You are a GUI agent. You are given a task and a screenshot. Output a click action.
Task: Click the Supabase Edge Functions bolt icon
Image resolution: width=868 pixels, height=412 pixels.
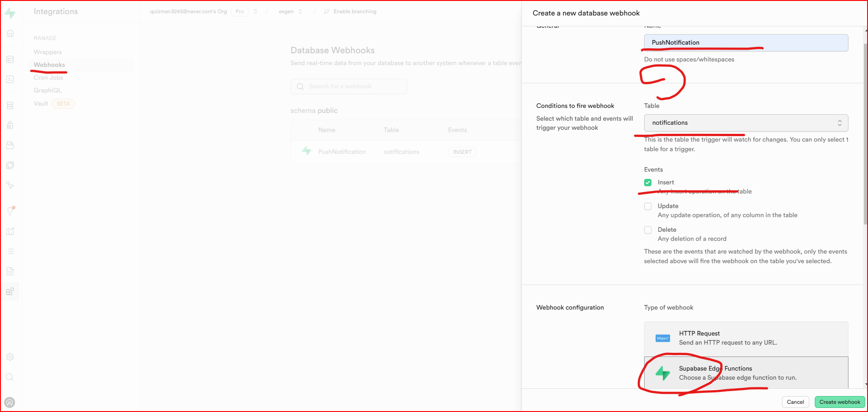click(x=663, y=373)
